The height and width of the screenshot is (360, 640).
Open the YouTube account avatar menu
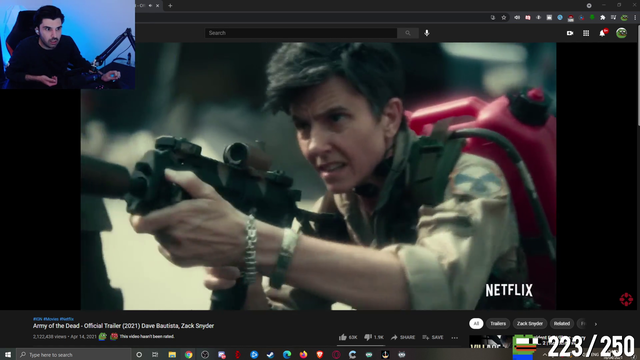point(621,33)
